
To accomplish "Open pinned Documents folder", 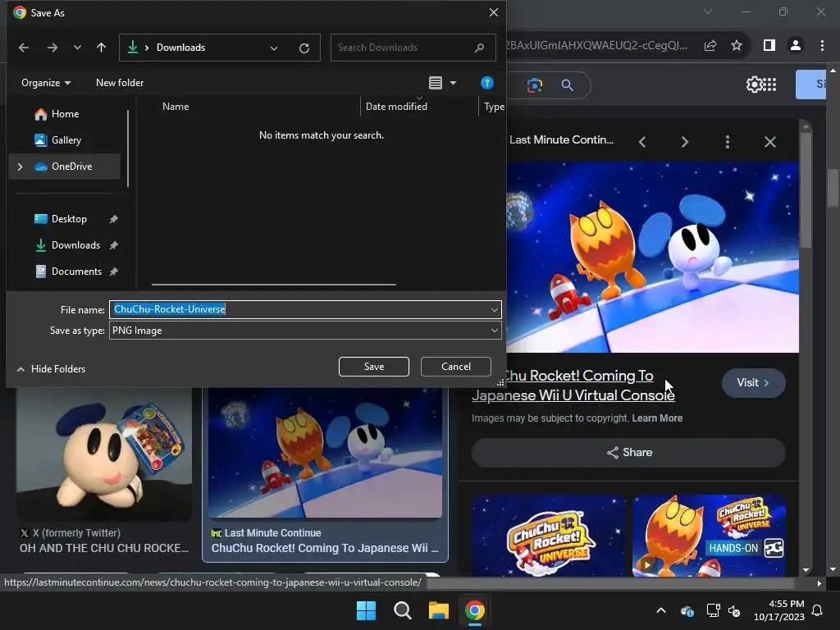I will pyautogui.click(x=76, y=271).
